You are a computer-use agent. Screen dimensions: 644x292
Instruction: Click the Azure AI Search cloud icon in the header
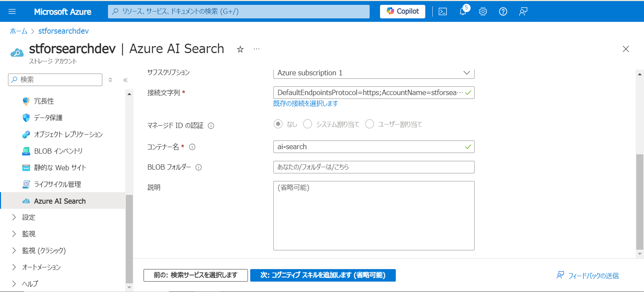point(17,52)
